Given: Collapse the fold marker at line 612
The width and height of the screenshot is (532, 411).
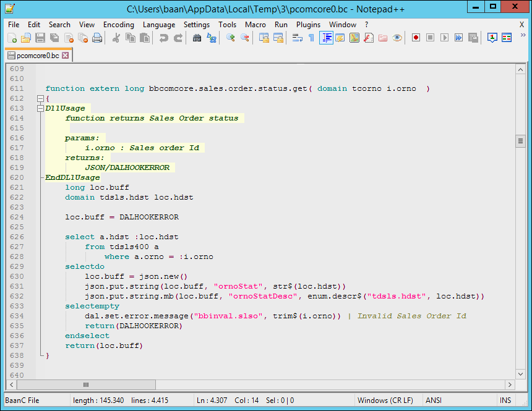Looking at the screenshot, I should coord(40,98).
